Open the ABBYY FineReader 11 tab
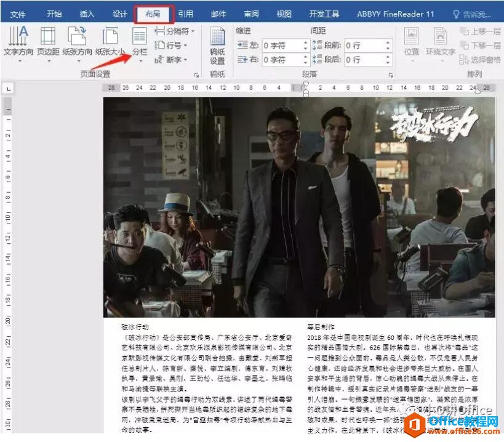 (x=395, y=14)
